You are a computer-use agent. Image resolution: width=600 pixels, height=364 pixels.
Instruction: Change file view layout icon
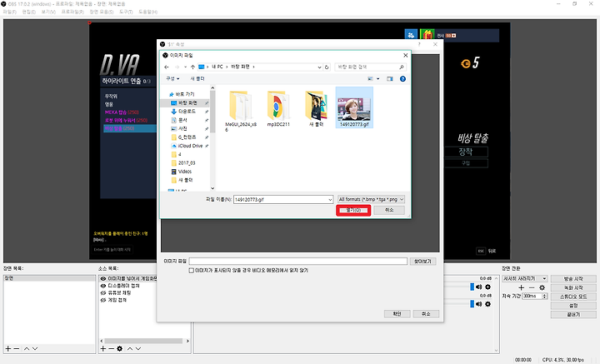[370, 79]
